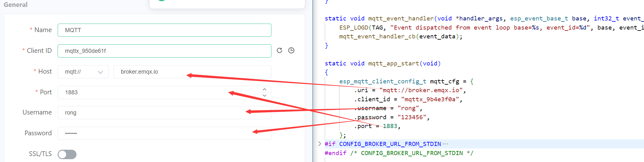Click the #endif CONFIG_BROKER_URL_FROM_STDIN line

pyautogui.click(x=399, y=153)
